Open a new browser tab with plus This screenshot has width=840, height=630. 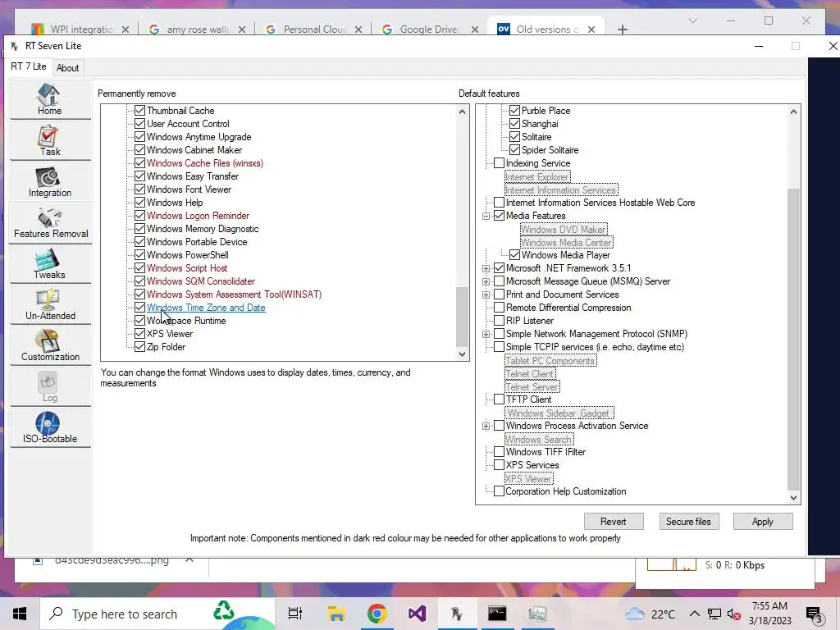click(622, 30)
